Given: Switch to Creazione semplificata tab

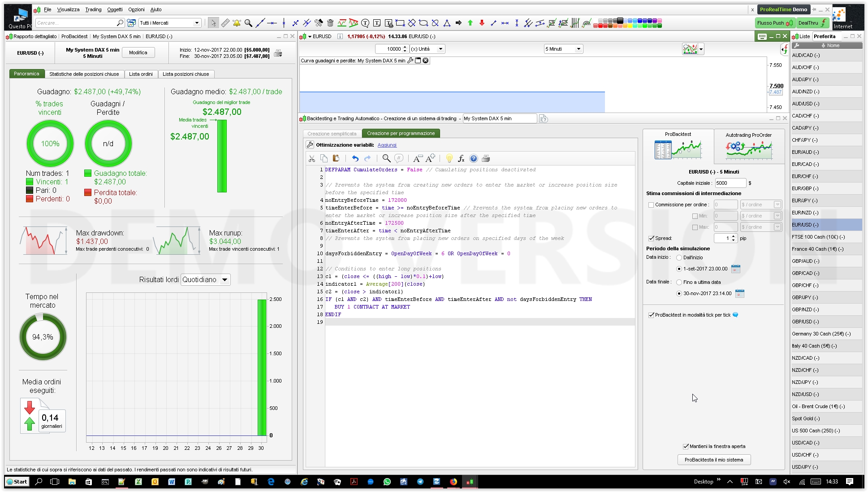Looking at the screenshot, I should [332, 134].
